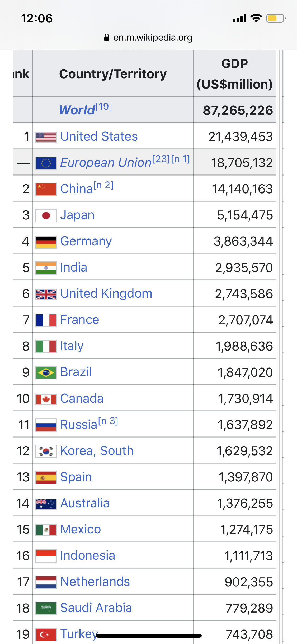Follow the Germany link

(x=86, y=241)
